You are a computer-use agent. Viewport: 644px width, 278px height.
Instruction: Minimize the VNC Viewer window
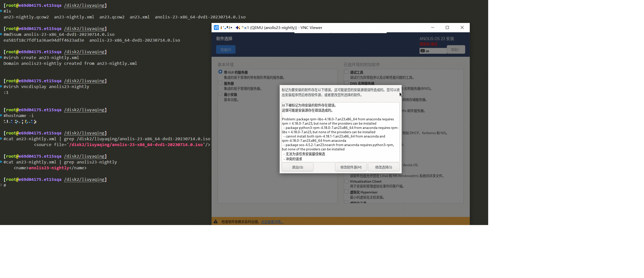click(433, 27)
